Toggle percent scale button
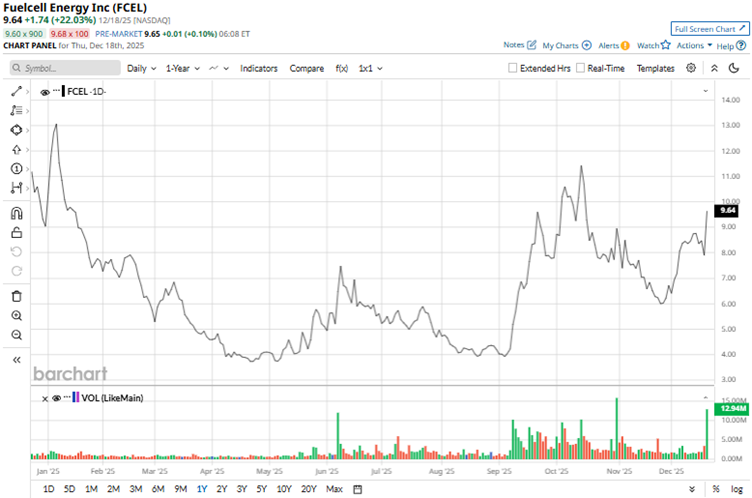Viewport: 752px width, 498px height. click(x=716, y=489)
